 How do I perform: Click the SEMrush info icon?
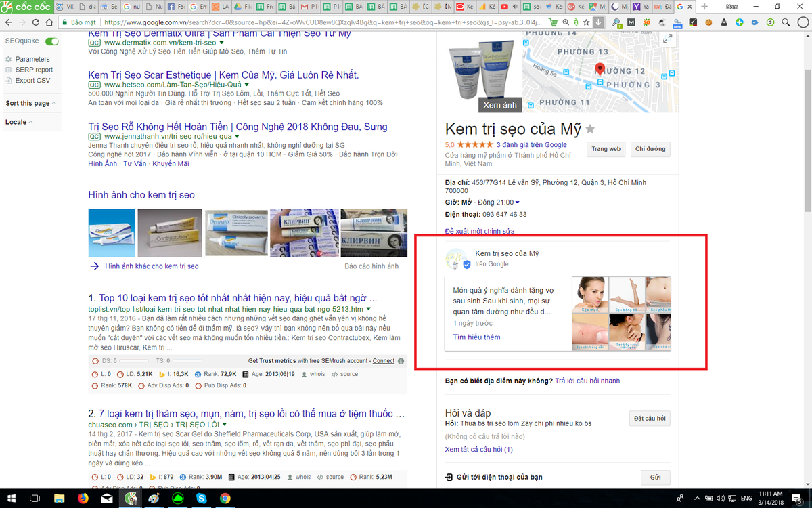click(x=401, y=361)
